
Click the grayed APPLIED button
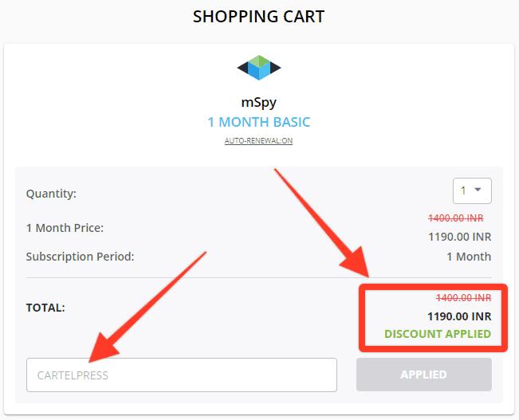click(x=423, y=375)
